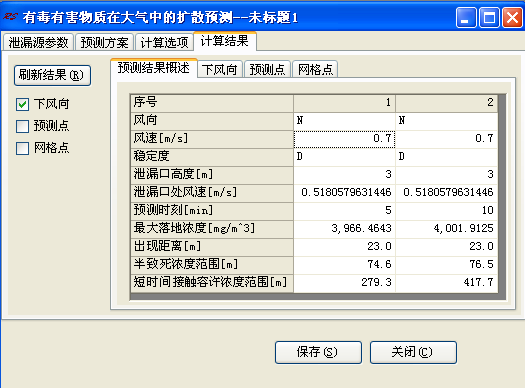Select the 计算选项 tab
Image resolution: width=525 pixels, height=388 pixels.
click(164, 43)
